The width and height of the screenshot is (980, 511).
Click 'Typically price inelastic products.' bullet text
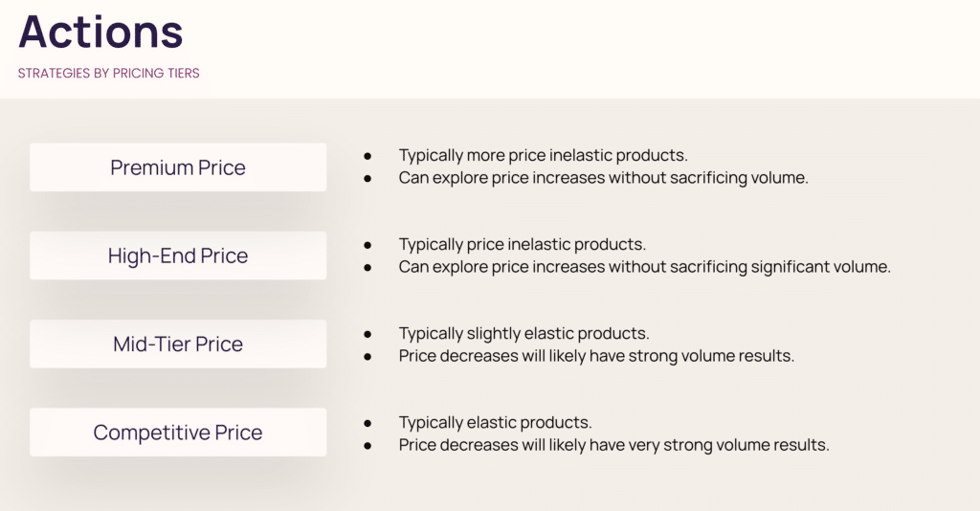pos(522,244)
